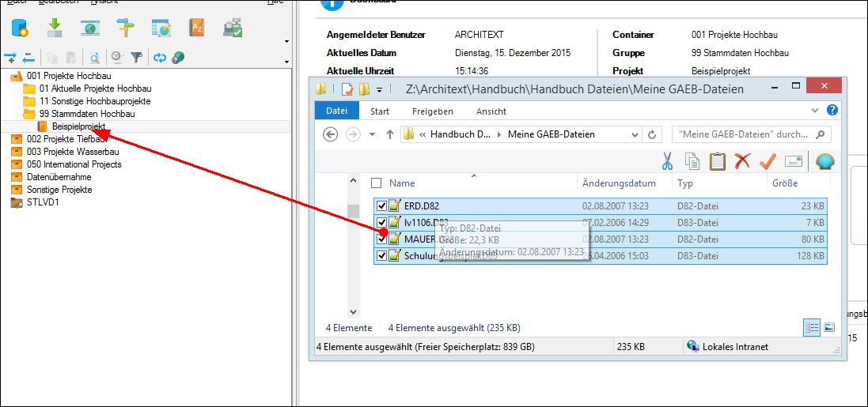Click the Classic Shell seashell icon

click(824, 161)
